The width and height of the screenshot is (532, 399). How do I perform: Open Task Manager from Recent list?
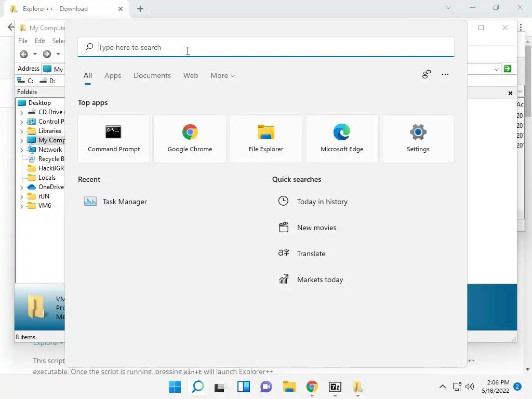(x=116, y=202)
